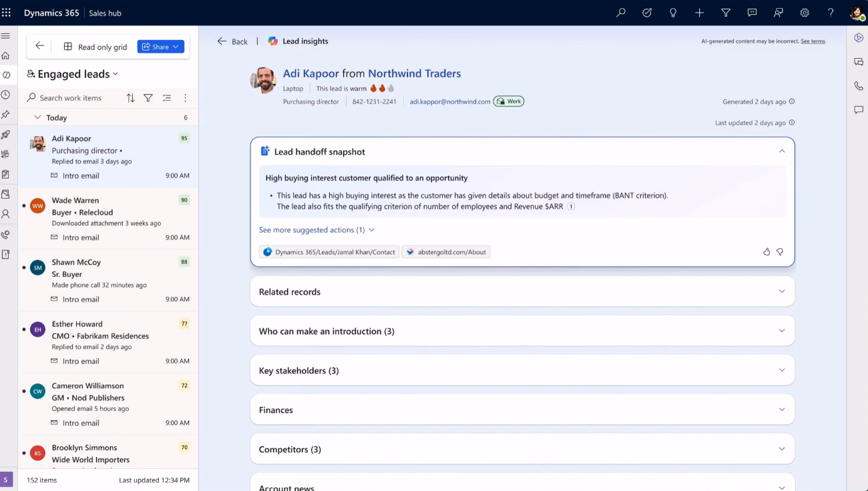Open Copilot icon in right rail
Viewport: 868px width, 491px height.
coord(859,38)
